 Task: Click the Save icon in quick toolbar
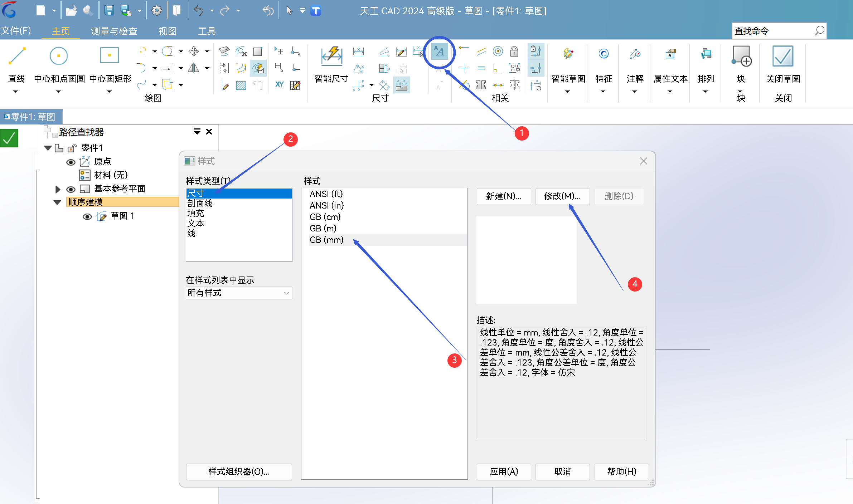pos(109,11)
